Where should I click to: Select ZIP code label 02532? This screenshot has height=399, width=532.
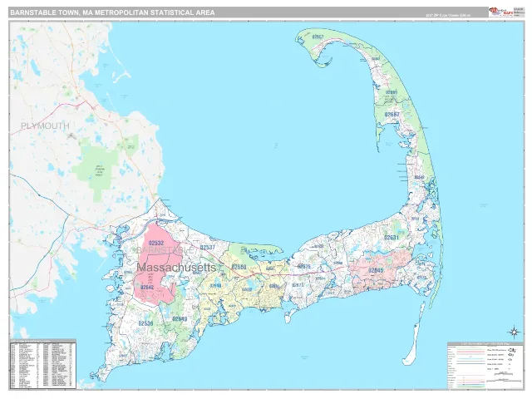click(156, 243)
